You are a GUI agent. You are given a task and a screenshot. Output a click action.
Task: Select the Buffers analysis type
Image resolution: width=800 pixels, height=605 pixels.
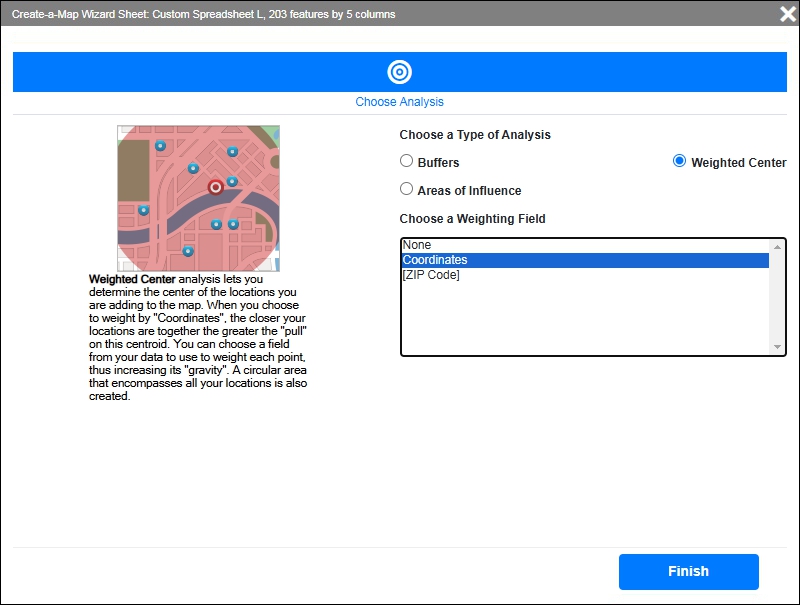pos(407,161)
